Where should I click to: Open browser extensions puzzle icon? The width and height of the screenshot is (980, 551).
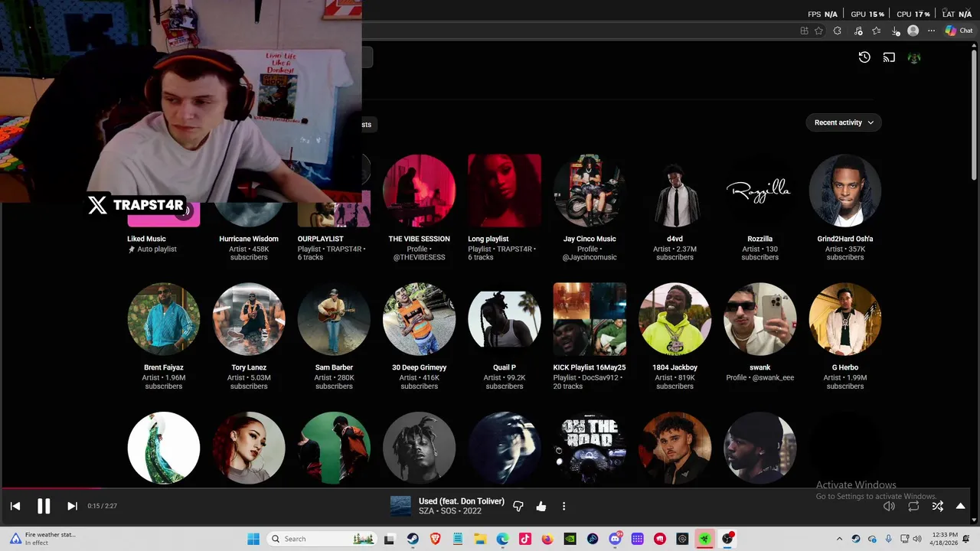click(837, 31)
